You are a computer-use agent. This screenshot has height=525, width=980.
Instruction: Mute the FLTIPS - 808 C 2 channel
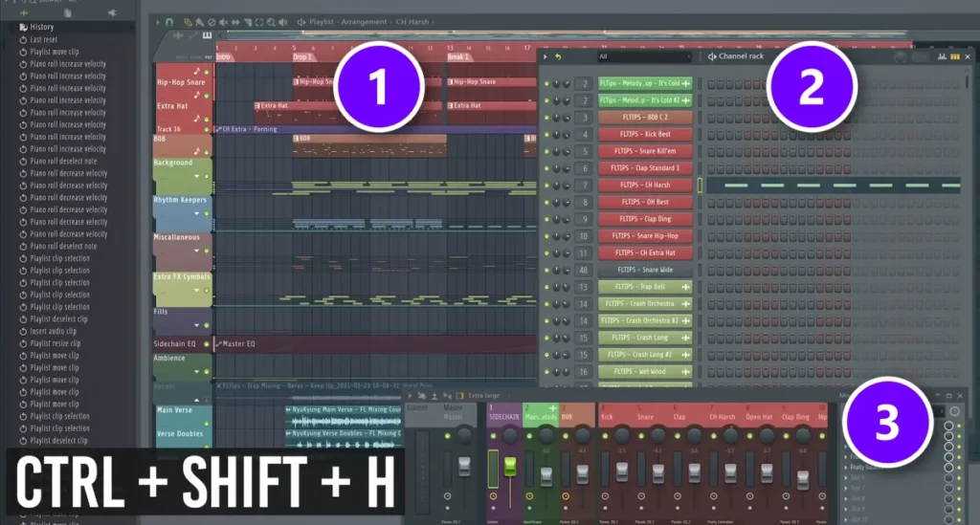pos(546,118)
